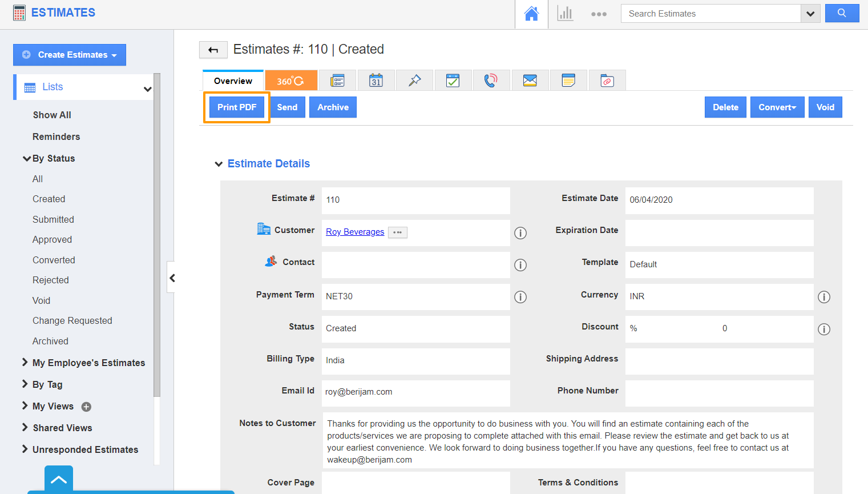Expand the Unresponded Estimates group
This screenshot has height=494, width=868.
tap(25, 449)
